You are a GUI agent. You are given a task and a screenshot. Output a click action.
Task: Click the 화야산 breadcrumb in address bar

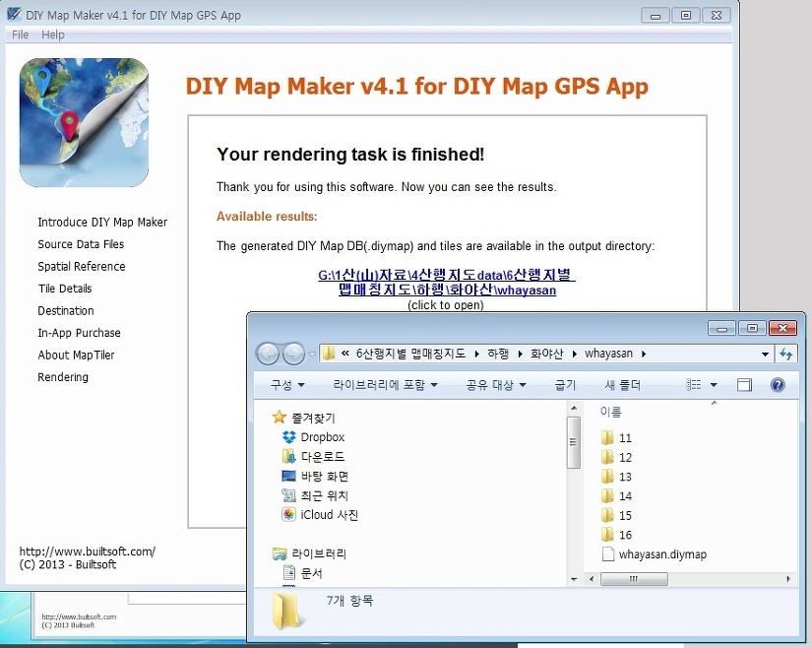(546, 354)
